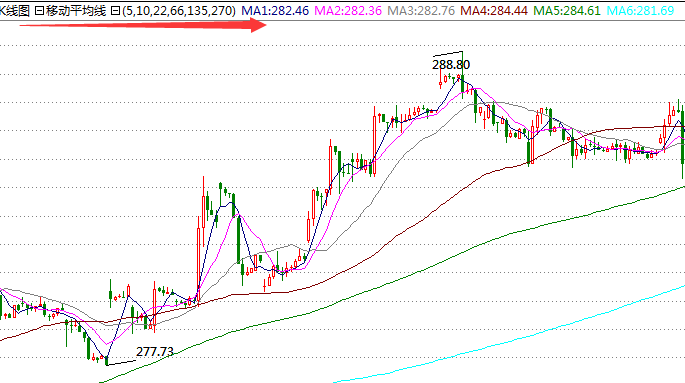Click the K线图 chart title

pyautogui.click(x=14, y=10)
